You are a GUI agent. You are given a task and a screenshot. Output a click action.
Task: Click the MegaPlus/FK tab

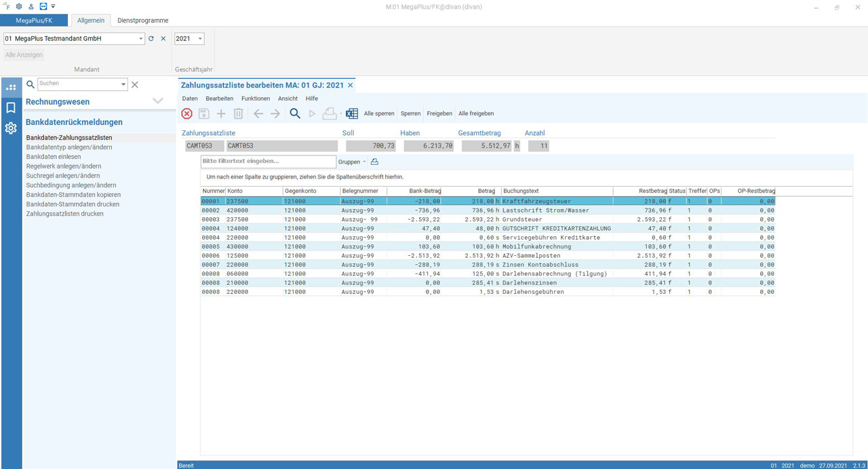pyautogui.click(x=34, y=20)
